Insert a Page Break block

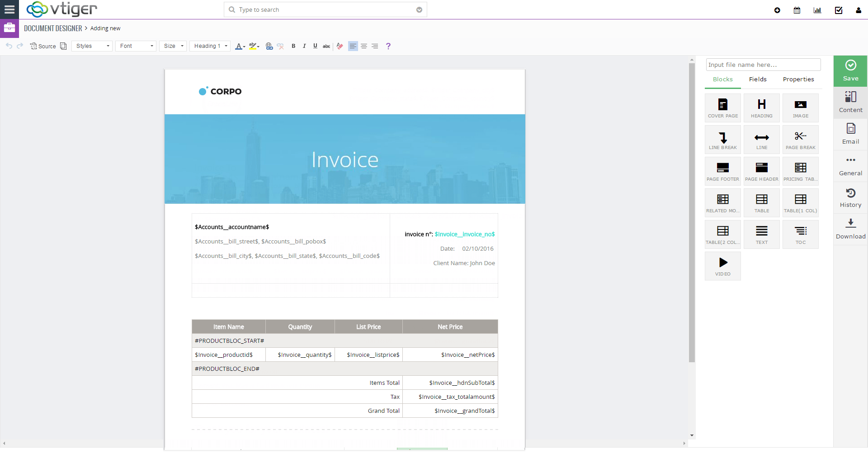[800, 139]
